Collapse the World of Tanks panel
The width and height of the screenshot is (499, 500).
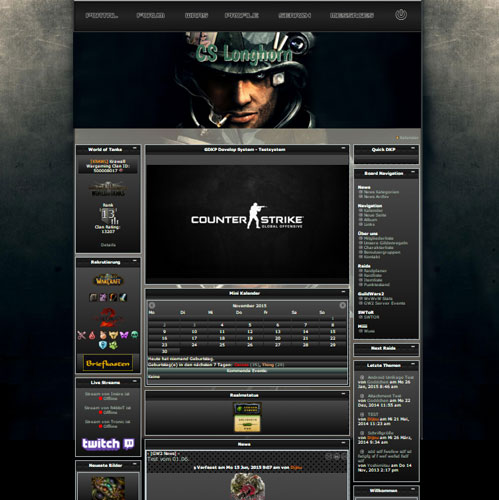(x=135, y=148)
